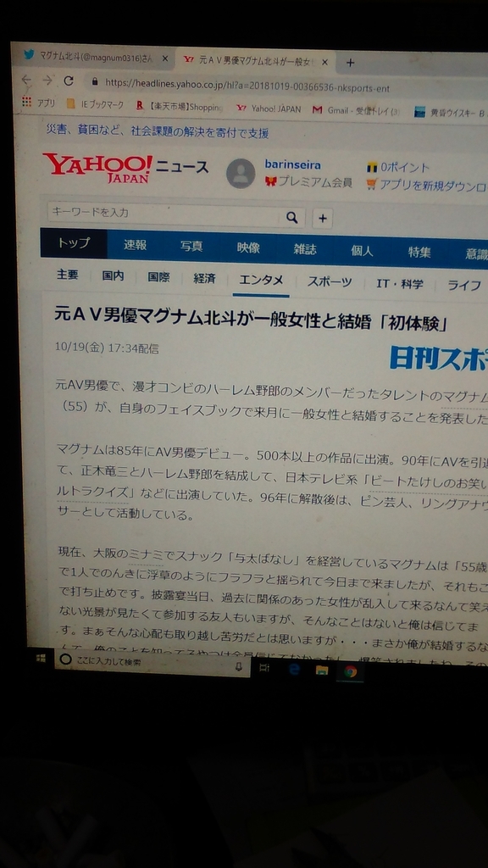Open Task View on the taskbar
Viewport: 488px width, 868px height.
(x=265, y=668)
